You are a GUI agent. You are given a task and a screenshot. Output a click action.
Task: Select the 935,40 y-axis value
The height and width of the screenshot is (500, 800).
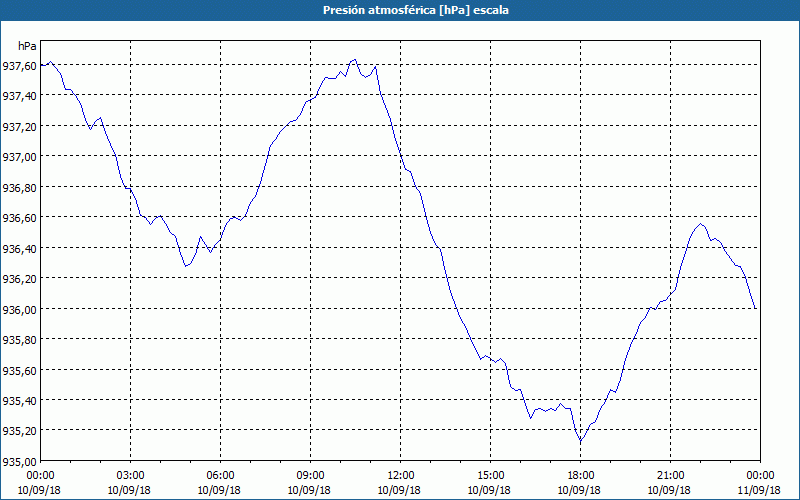click(19, 401)
